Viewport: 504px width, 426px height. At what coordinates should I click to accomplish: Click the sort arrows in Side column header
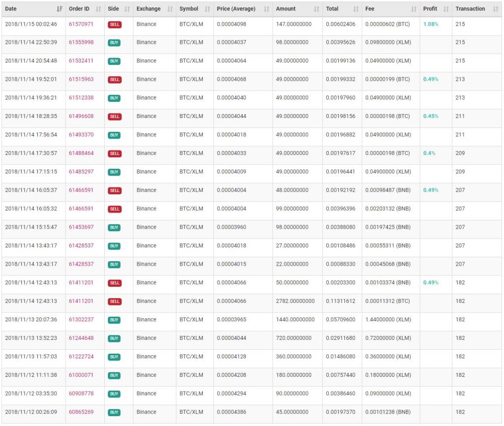127,9
